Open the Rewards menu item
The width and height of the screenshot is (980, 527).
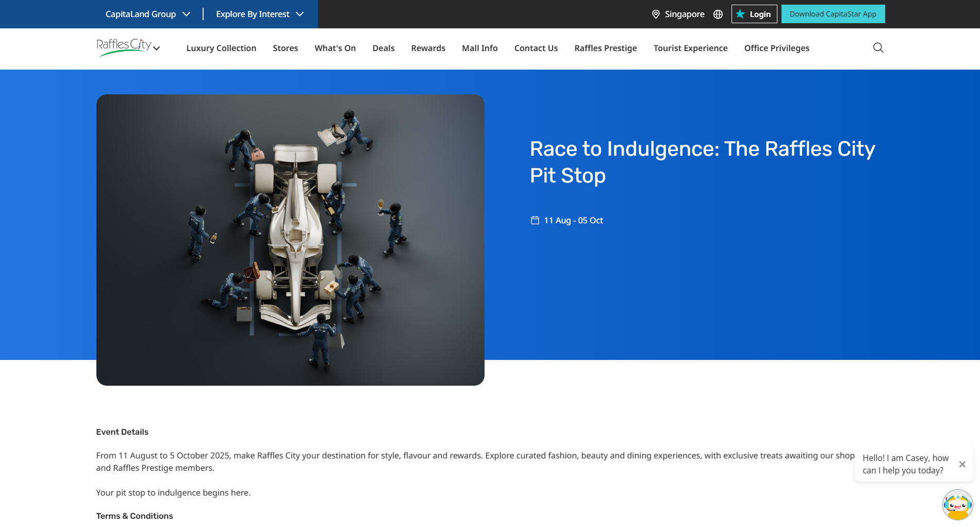(x=428, y=48)
